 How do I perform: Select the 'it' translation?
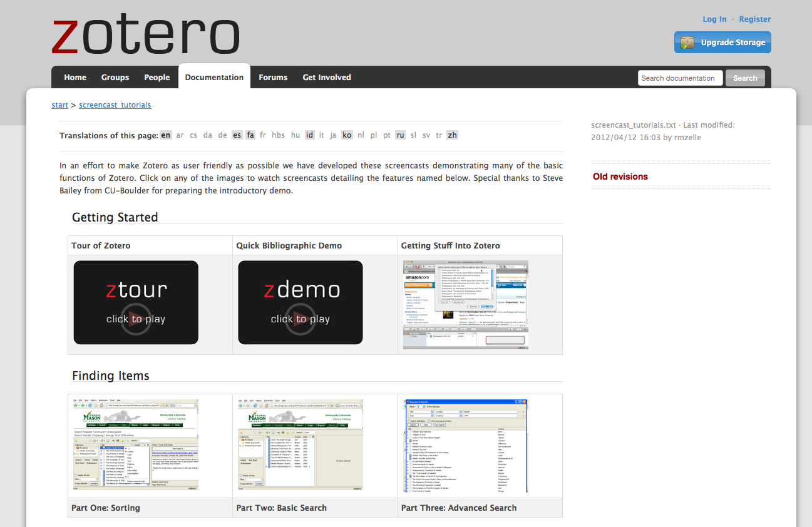point(322,135)
